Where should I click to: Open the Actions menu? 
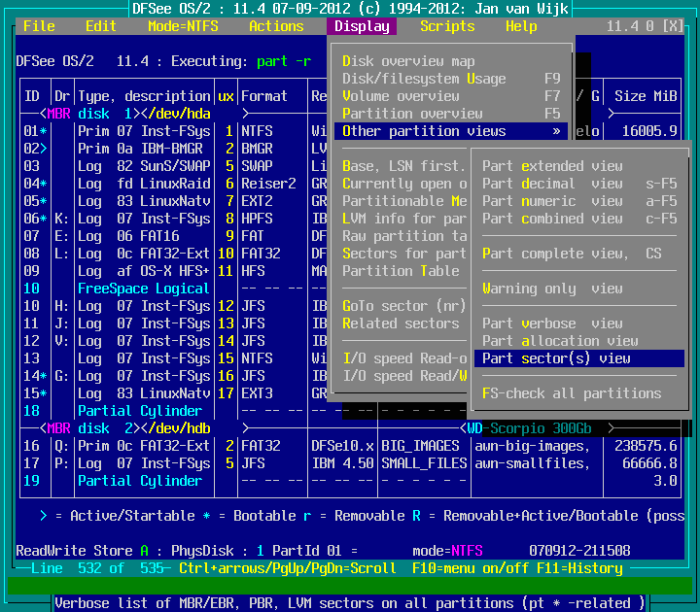(276, 26)
